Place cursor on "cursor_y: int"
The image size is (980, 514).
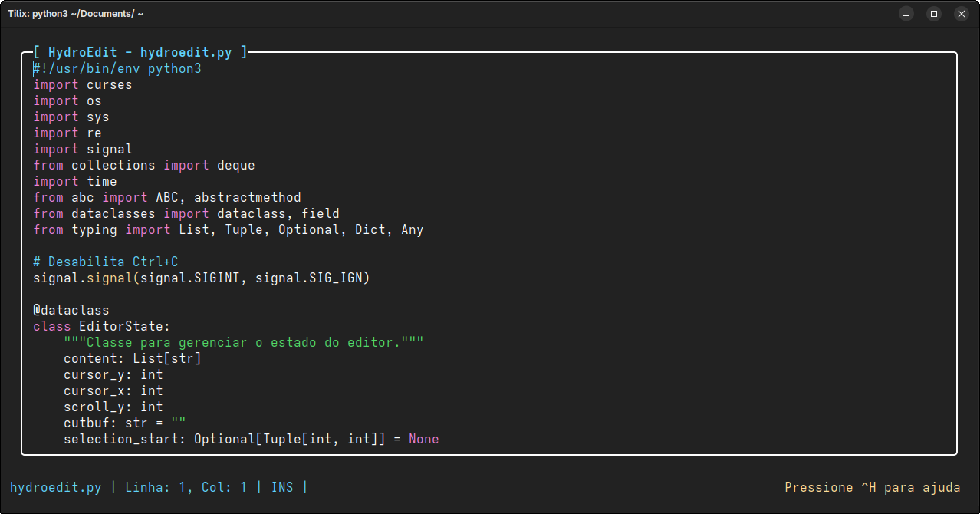pyautogui.click(x=113, y=375)
